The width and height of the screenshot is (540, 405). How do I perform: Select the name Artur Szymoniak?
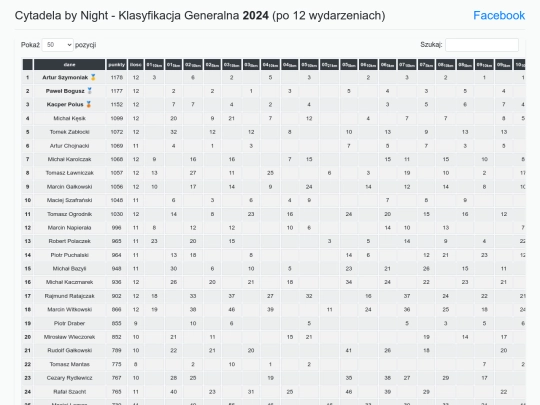pos(65,77)
